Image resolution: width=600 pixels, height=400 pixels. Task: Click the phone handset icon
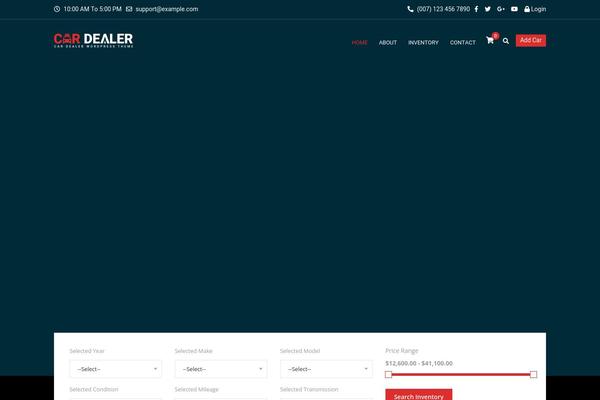[x=410, y=9]
